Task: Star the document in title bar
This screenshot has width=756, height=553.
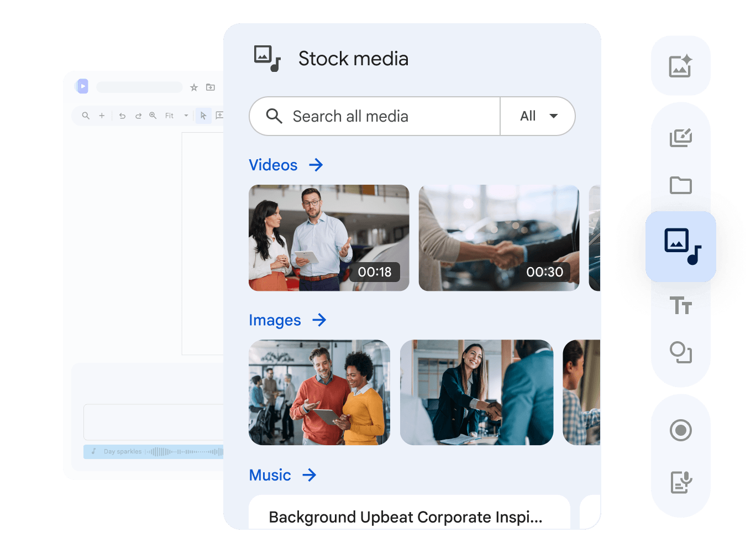Action: pyautogui.click(x=194, y=87)
